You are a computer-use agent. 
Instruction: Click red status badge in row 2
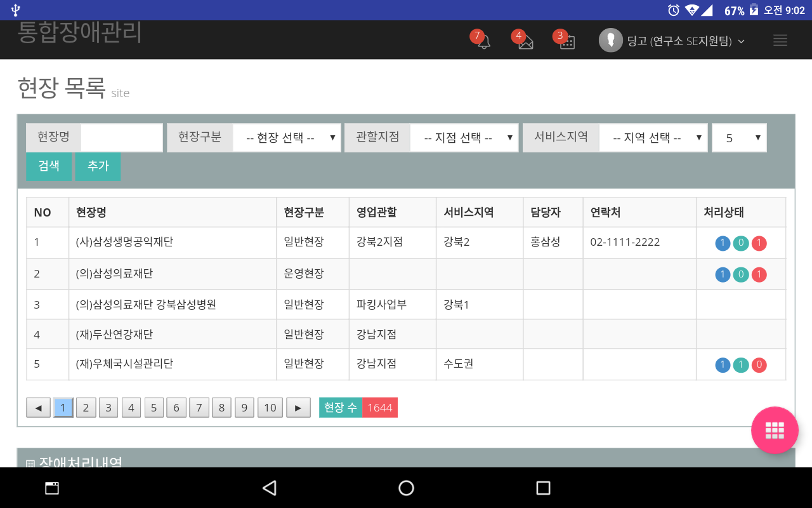(759, 274)
